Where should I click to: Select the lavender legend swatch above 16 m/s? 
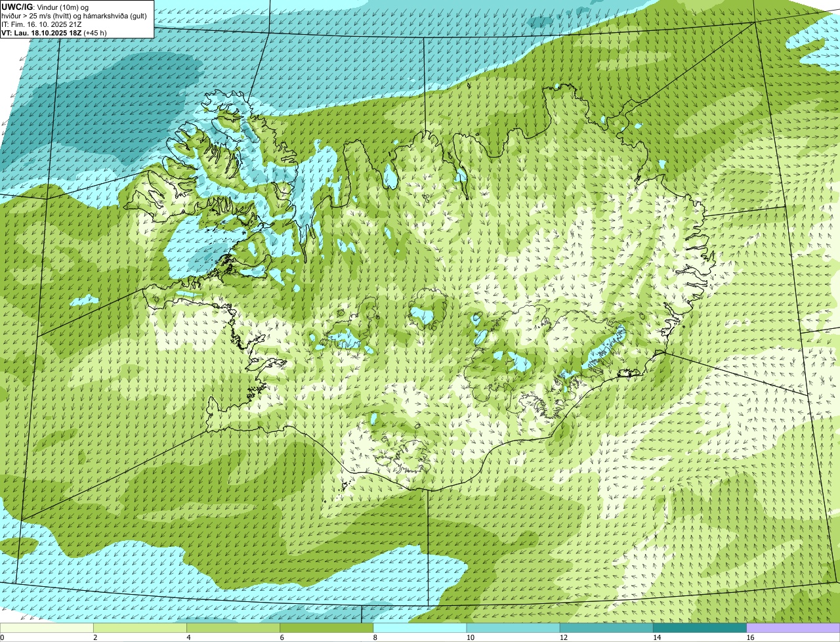pyautogui.click(x=793, y=628)
